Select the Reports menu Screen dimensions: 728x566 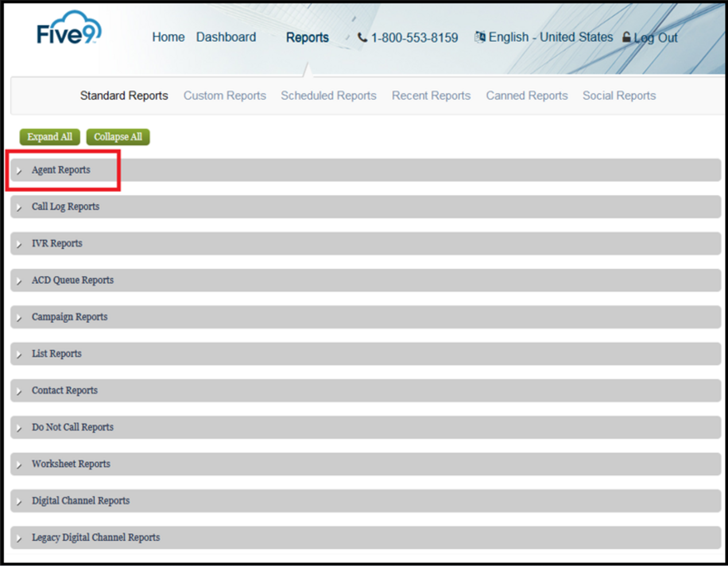307,37
